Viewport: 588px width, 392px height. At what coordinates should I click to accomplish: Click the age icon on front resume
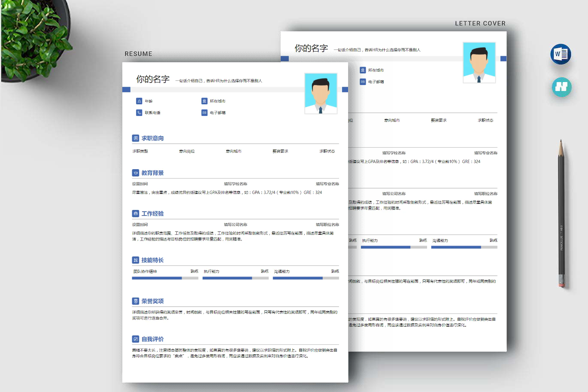tap(139, 101)
